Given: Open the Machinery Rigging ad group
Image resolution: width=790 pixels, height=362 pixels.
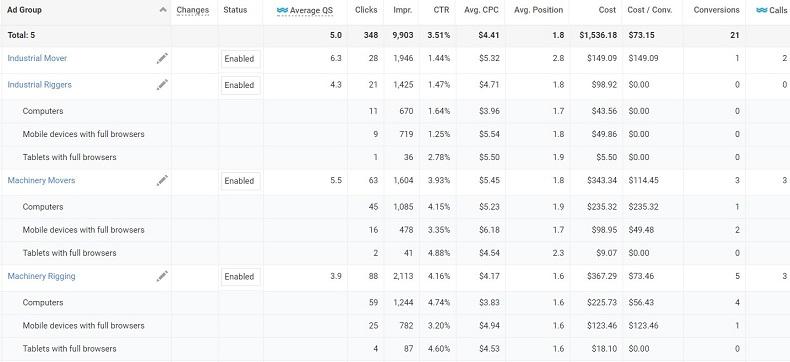Looking at the screenshot, I should (41, 276).
